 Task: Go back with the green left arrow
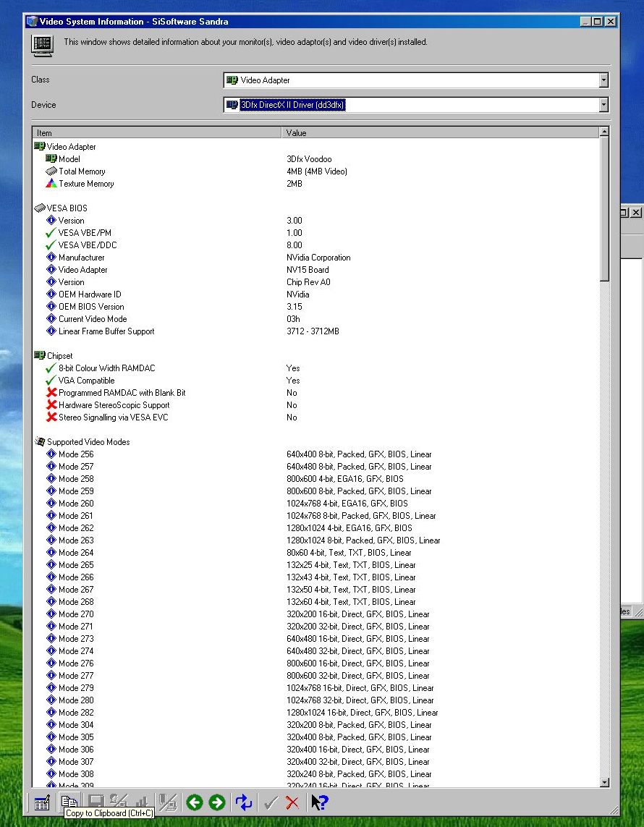click(x=195, y=802)
